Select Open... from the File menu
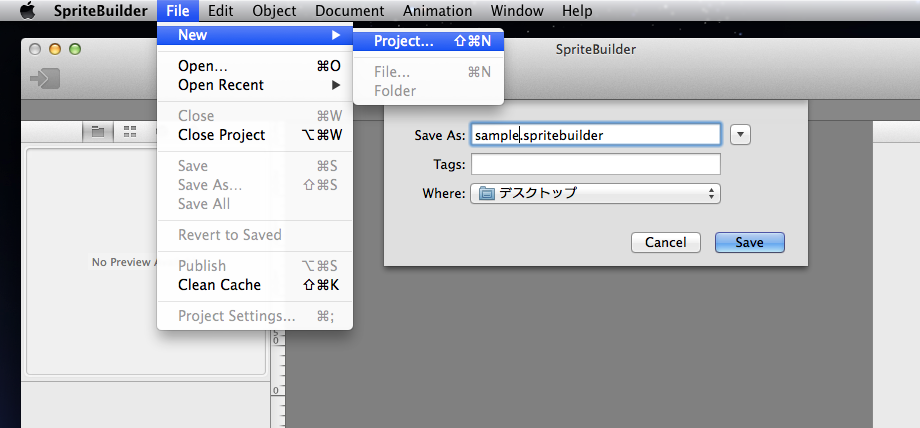The width and height of the screenshot is (920, 428). 255,66
